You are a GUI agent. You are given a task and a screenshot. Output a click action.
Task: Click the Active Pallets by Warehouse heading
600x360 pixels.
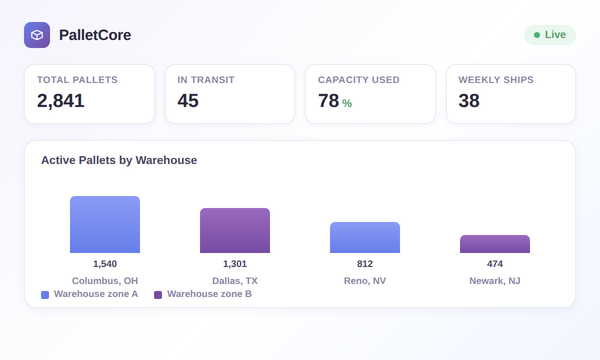(119, 160)
